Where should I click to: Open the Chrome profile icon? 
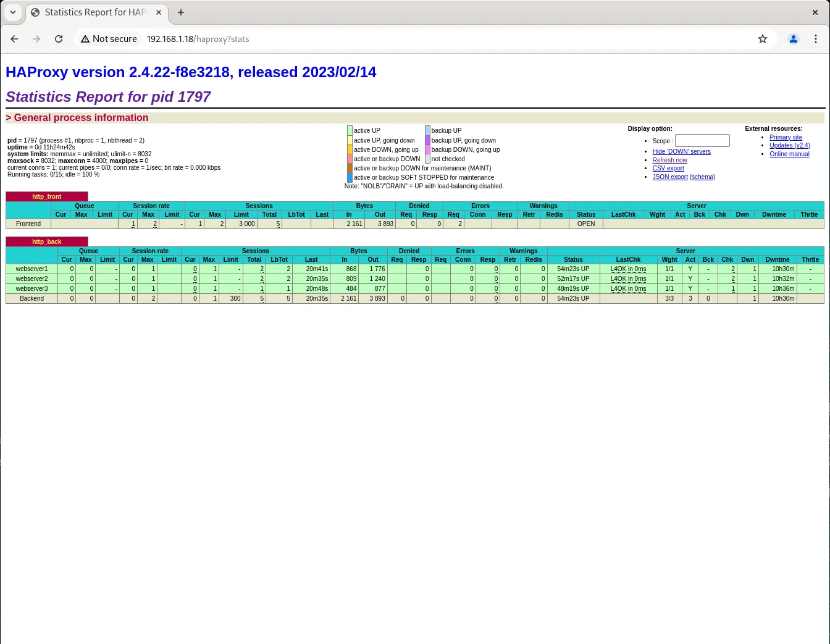tap(794, 39)
